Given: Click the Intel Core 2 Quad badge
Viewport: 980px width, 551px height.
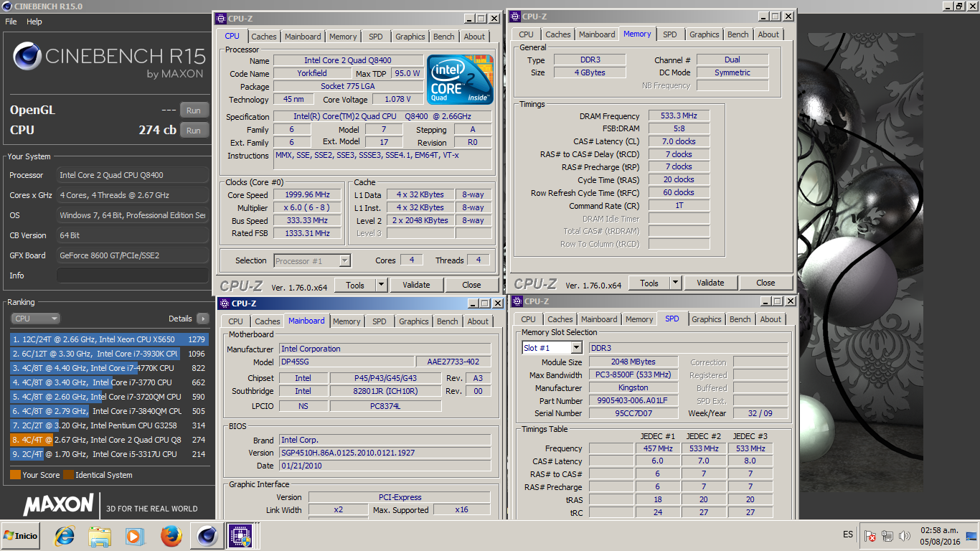Looking at the screenshot, I should pyautogui.click(x=460, y=79).
